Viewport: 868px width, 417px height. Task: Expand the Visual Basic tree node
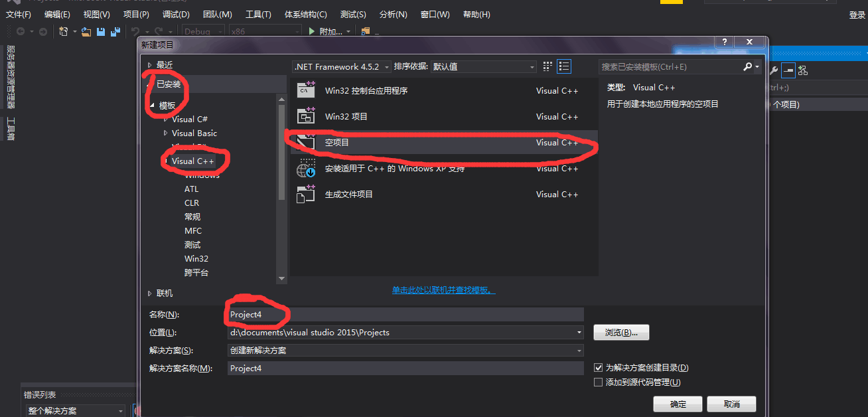166,133
